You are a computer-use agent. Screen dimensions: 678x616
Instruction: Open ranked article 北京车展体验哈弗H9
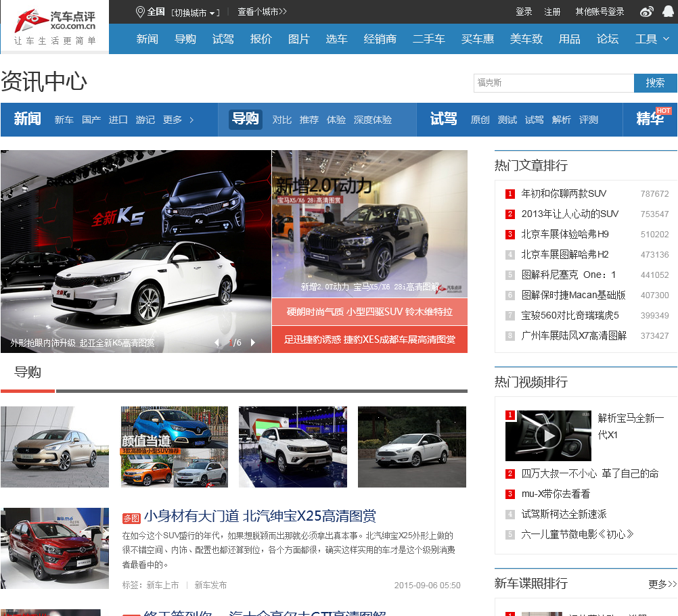pos(565,234)
